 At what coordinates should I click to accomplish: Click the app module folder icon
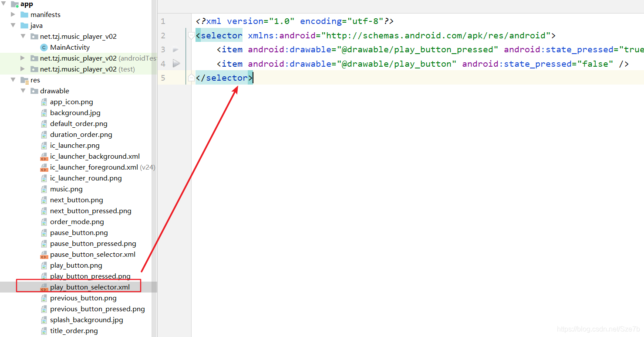(14, 4)
